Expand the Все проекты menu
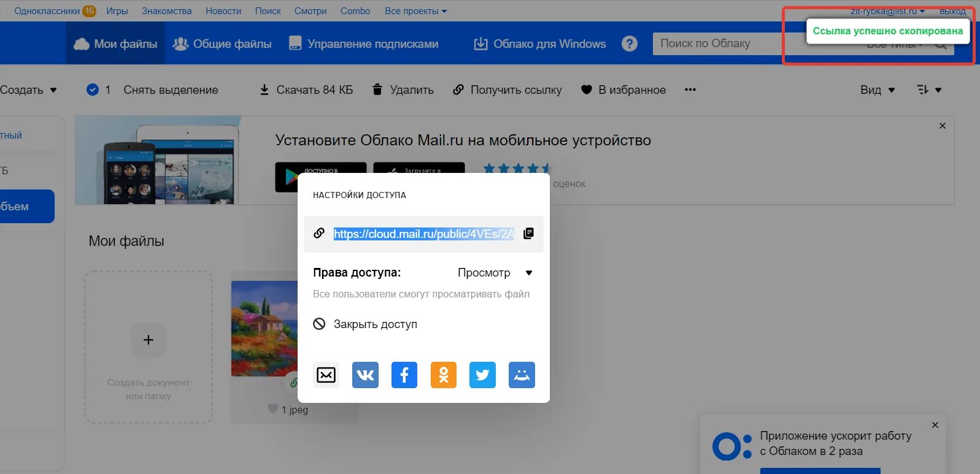The image size is (980, 474). [415, 11]
